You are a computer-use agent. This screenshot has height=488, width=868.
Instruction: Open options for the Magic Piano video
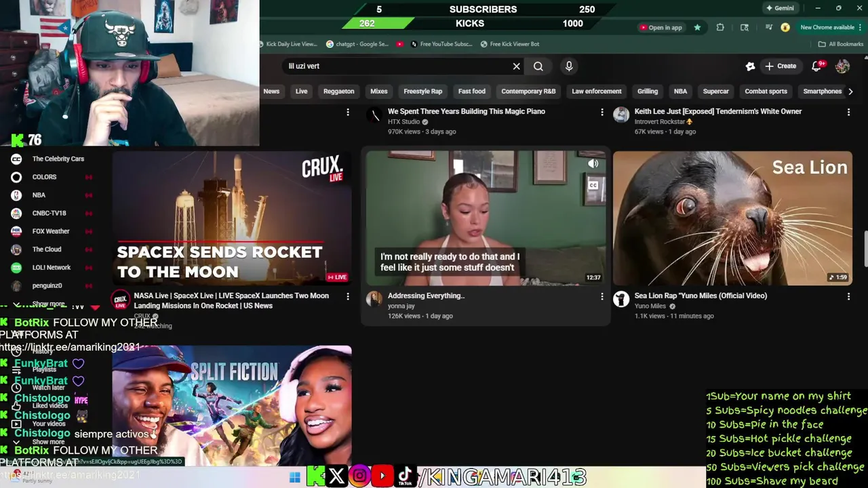click(601, 112)
